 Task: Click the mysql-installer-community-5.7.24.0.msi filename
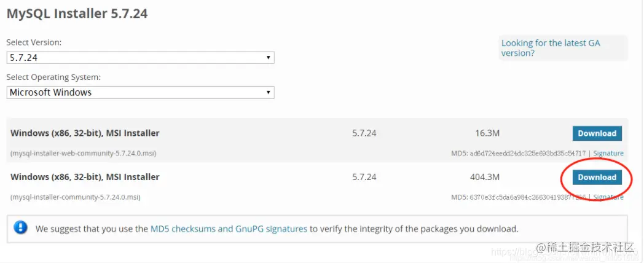pos(76,197)
